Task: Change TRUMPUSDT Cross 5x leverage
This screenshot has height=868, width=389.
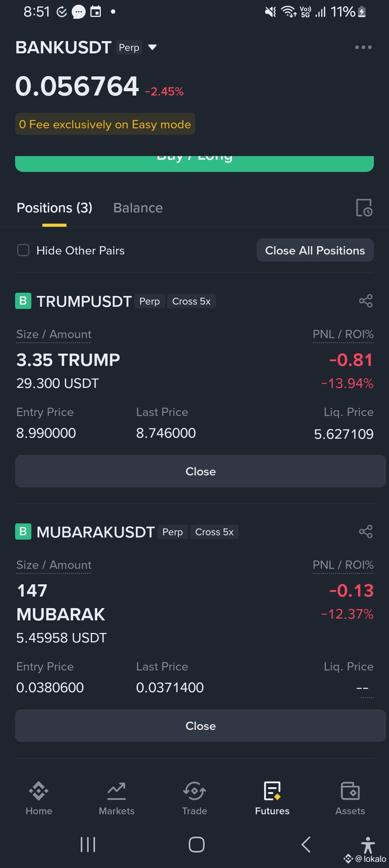Action: (x=191, y=301)
